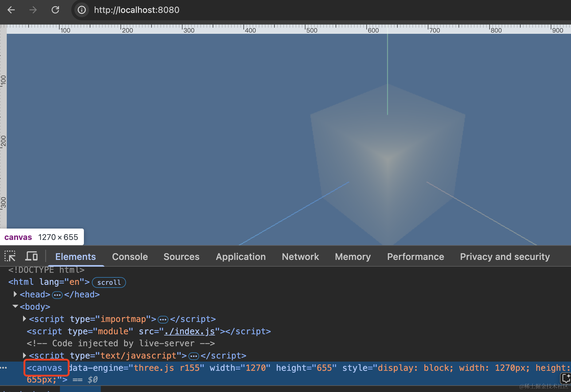
Task: Open the Application tab
Action: click(x=241, y=257)
